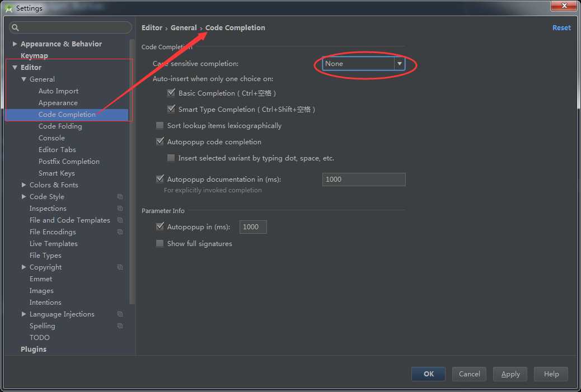Viewport: 581px width, 392px height.
Task: Close the Settings dialog window
Action: (x=564, y=6)
